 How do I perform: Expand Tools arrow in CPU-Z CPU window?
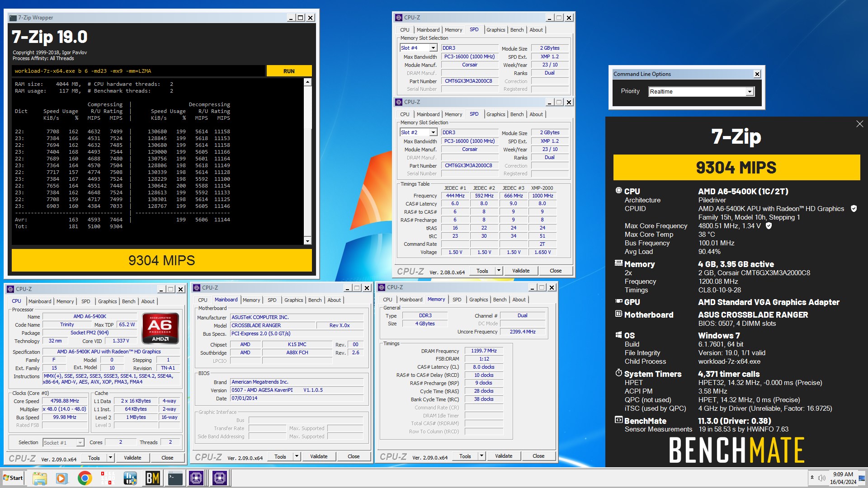pyautogui.click(x=110, y=458)
